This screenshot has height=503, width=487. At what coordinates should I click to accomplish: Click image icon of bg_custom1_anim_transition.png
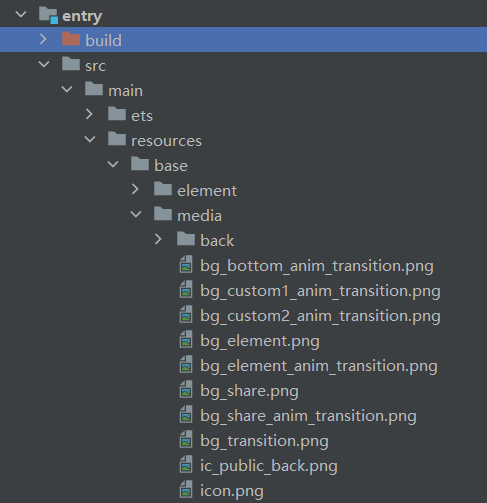pos(186,289)
